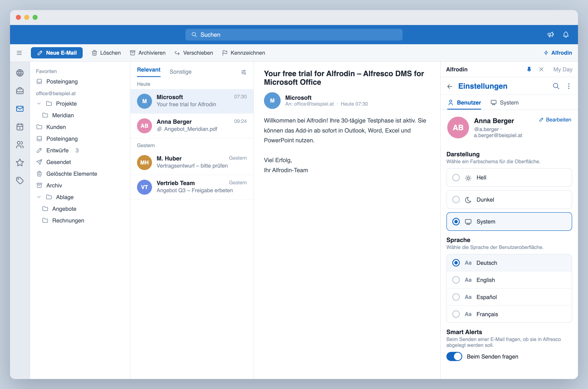The height and width of the screenshot is (389, 588).
Task: Choose English as interface language
Action: pyautogui.click(x=509, y=280)
